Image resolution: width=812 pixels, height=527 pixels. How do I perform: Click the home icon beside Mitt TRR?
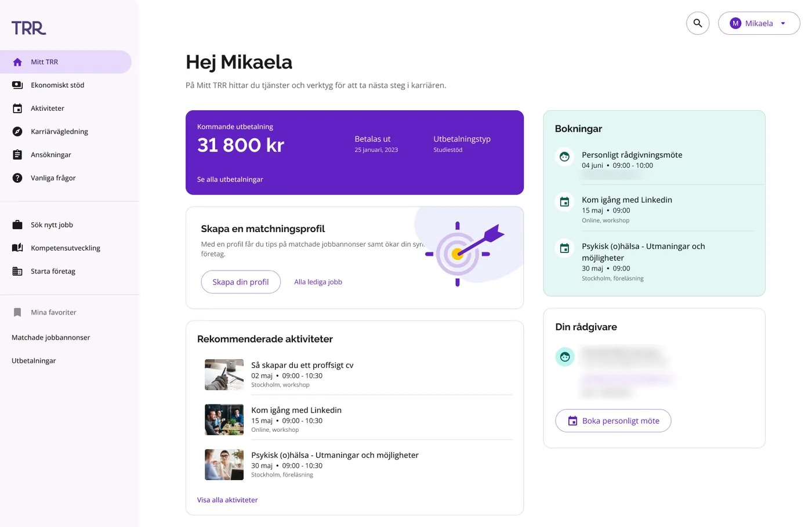pyautogui.click(x=17, y=62)
